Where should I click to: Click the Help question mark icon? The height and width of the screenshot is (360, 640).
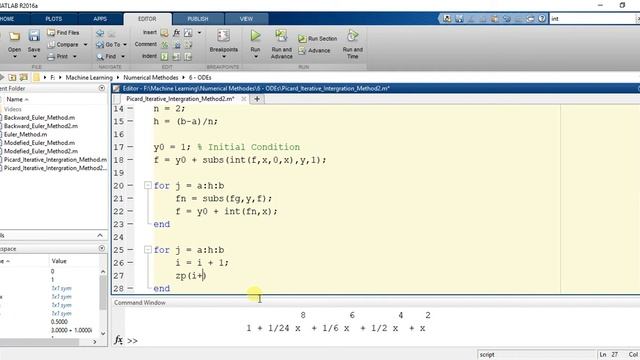pyautogui.click(x=542, y=18)
